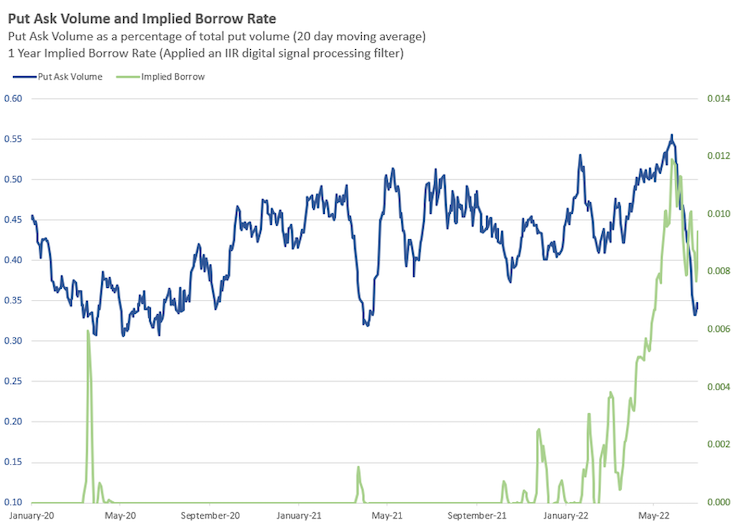Click the 0.60 left axis value
Screen dimensions: 737x528
pos(14,99)
